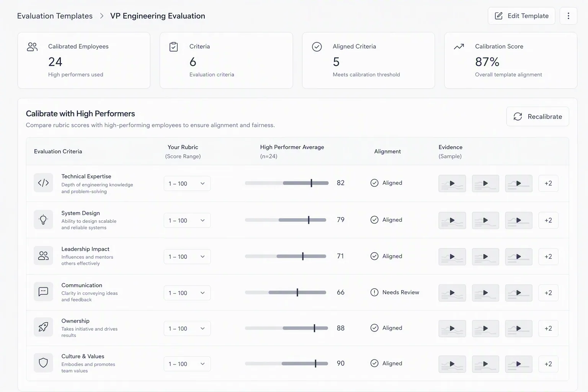Image resolution: width=588 pixels, height=392 pixels.
Task: Click the Recalibrate button
Action: click(537, 116)
